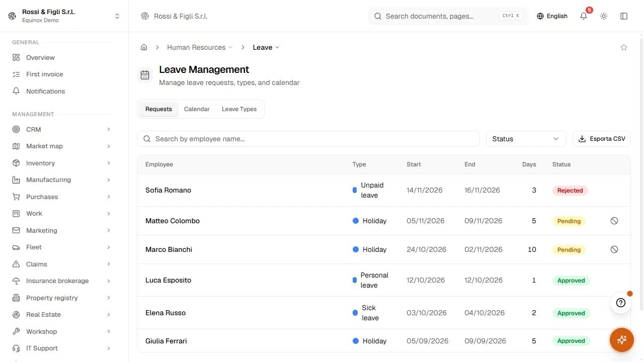Image resolution: width=644 pixels, height=362 pixels.
Task: Open the help question mark button
Action: [621, 303]
